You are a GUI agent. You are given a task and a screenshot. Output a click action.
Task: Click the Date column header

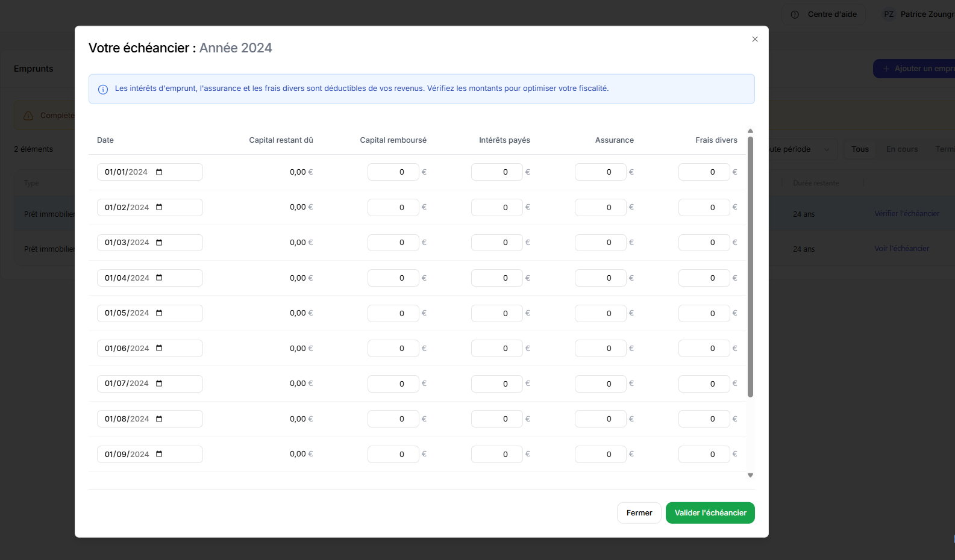(105, 140)
